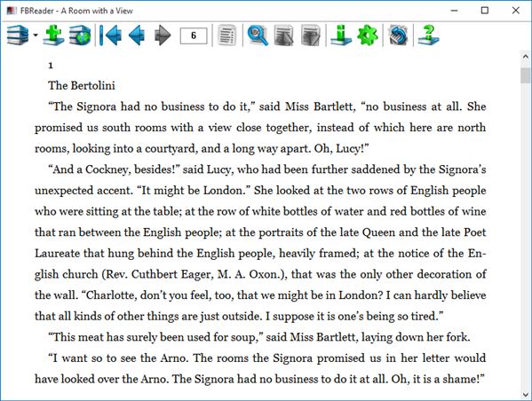Click the scrollbar up arrow

point(526,56)
